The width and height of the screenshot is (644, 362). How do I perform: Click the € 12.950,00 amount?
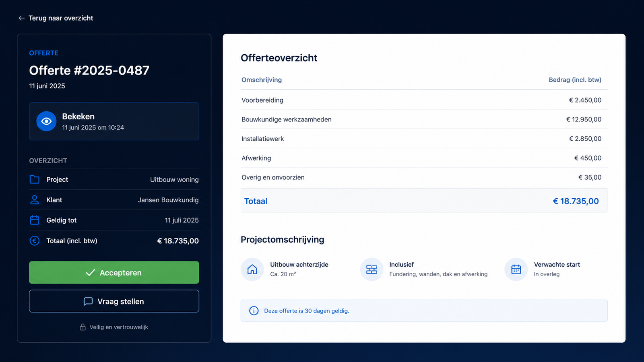click(584, 119)
